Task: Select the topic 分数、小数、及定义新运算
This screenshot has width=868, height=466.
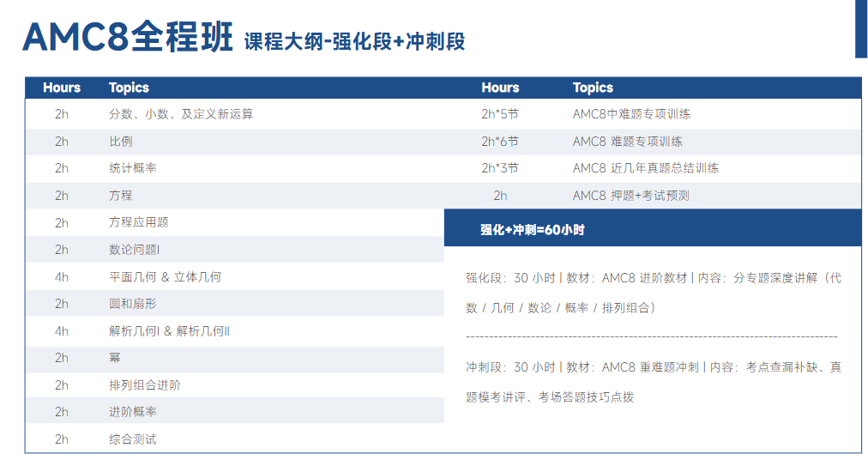Action: click(181, 114)
